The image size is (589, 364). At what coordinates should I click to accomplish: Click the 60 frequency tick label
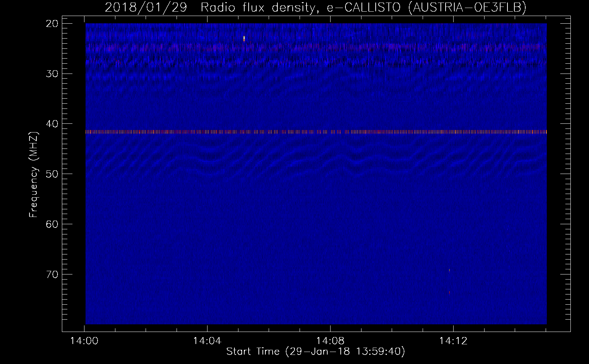52,224
